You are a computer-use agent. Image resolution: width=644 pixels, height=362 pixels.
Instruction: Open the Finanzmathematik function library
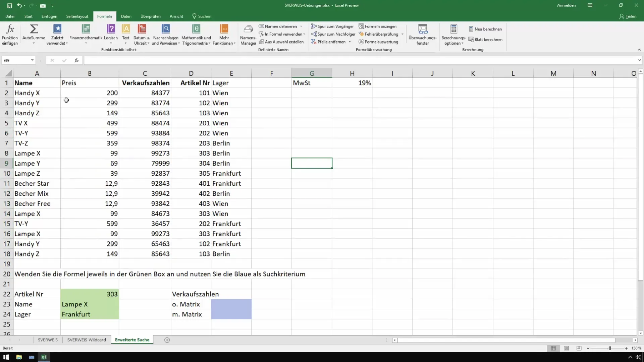86,35
